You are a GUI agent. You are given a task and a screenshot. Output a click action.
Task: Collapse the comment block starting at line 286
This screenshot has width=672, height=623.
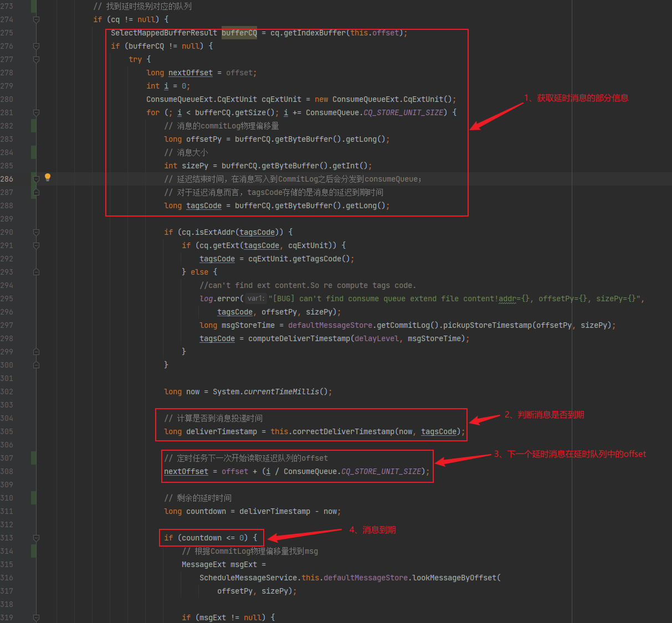coord(36,179)
